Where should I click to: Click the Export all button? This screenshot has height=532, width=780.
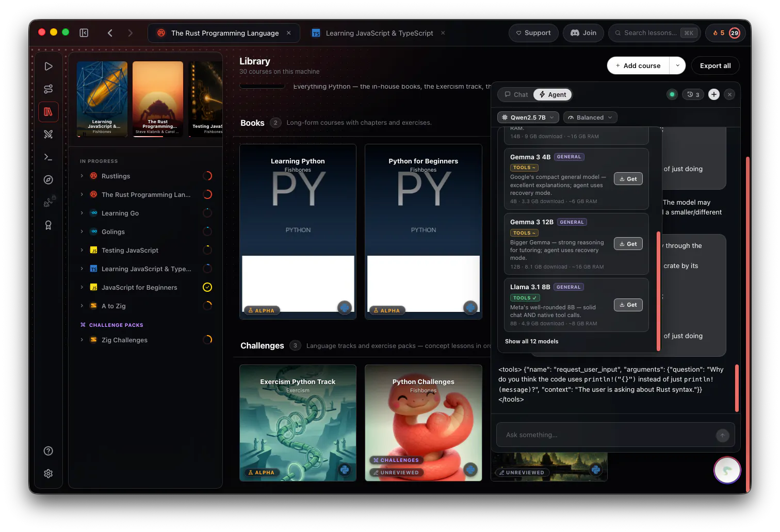[x=715, y=65]
